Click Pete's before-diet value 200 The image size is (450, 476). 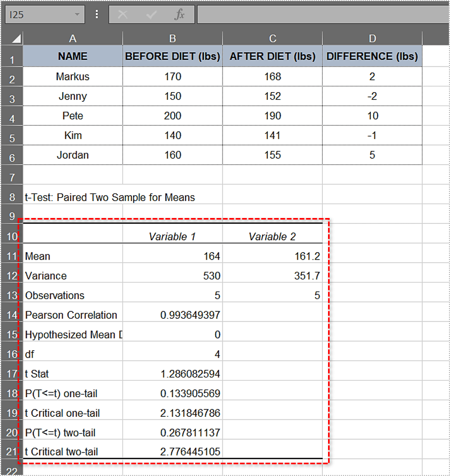pyautogui.click(x=173, y=116)
